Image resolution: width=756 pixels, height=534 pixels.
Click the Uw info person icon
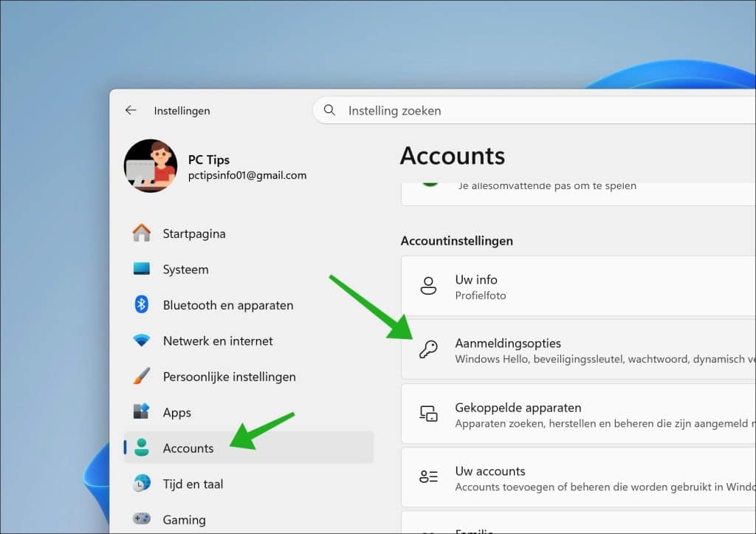click(428, 286)
